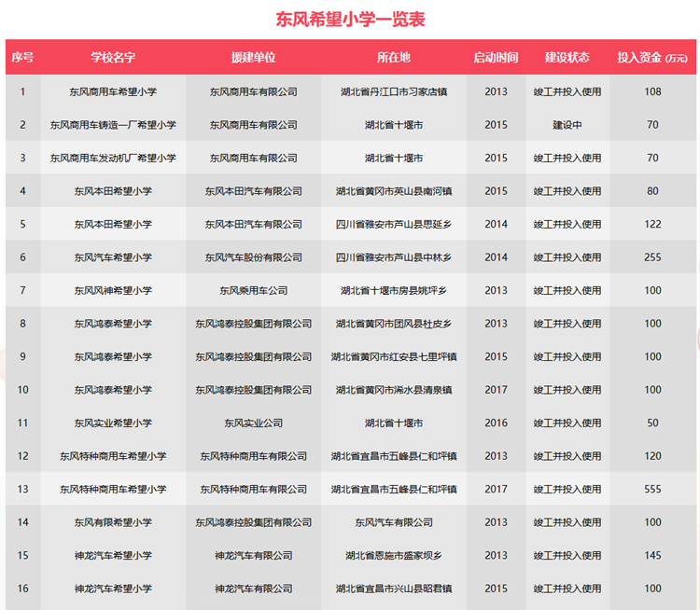Select 东风汽车股份有限公司 cell
Image resolution: width=700 pixels, height=610 pixels.
click(x=254, y=257)
